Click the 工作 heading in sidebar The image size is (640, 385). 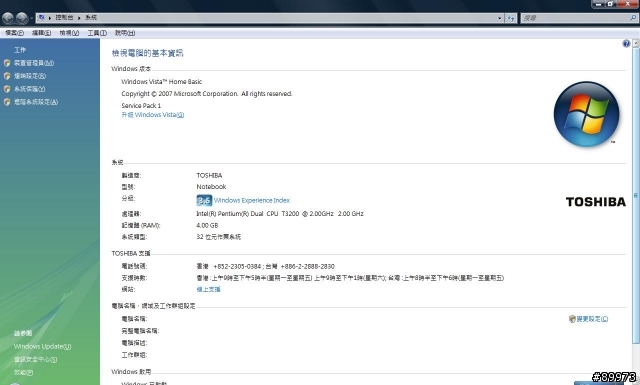coord(20,50)
